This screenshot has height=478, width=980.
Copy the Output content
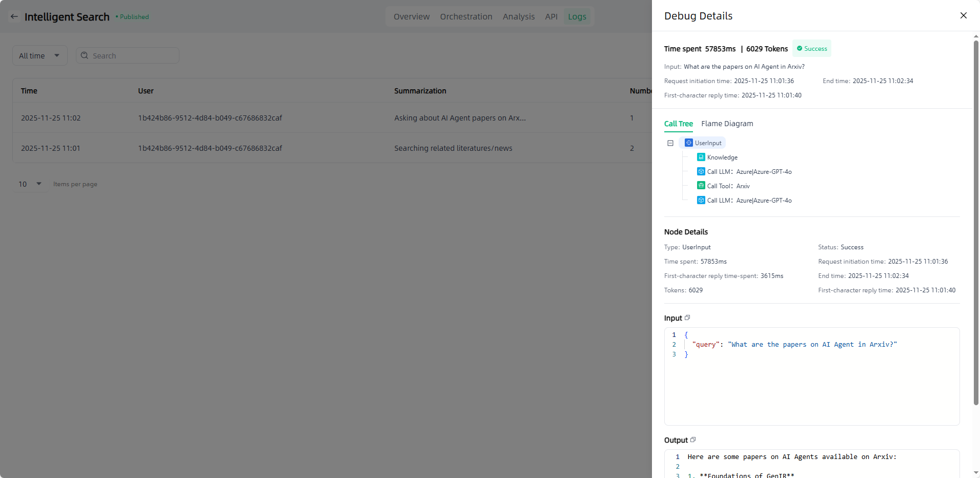(x=693, y=440)
